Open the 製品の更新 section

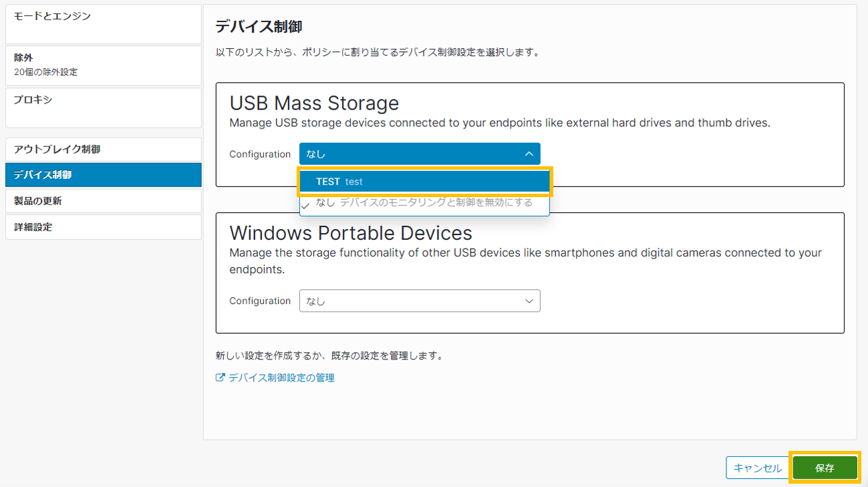pyautogui.click(x=103, y=201)
